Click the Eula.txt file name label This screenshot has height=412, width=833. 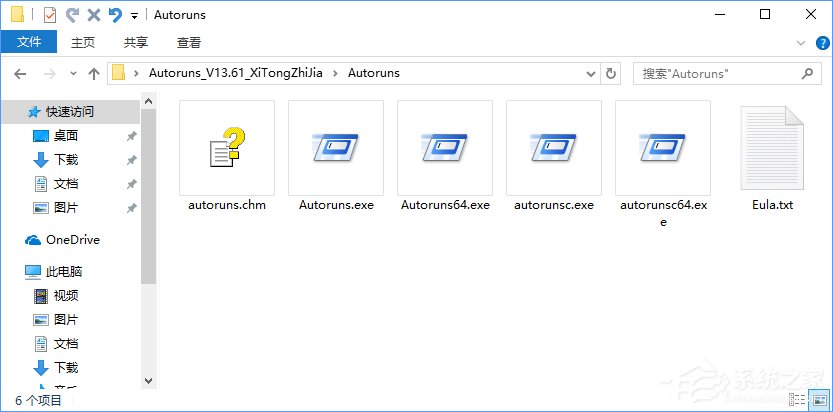[x=772, y=205]
